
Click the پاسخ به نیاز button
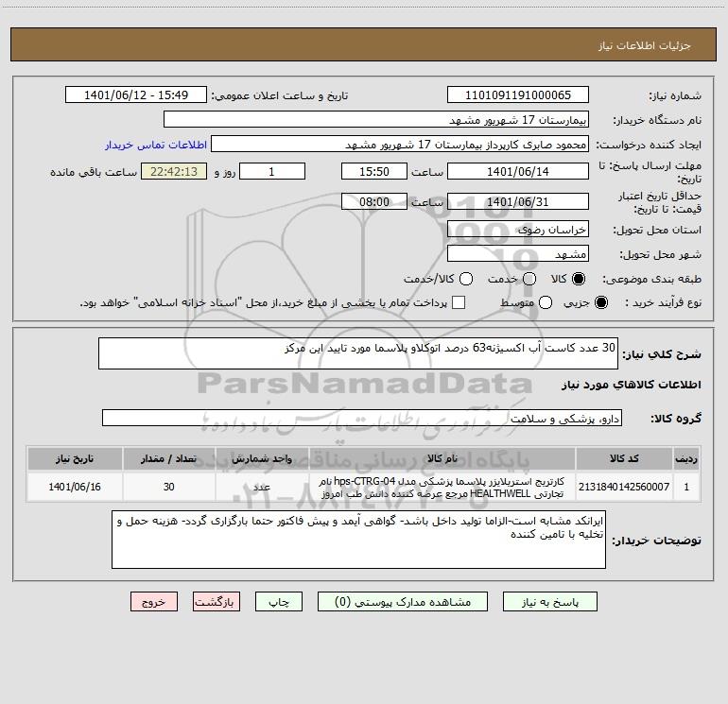click(549, 602)
